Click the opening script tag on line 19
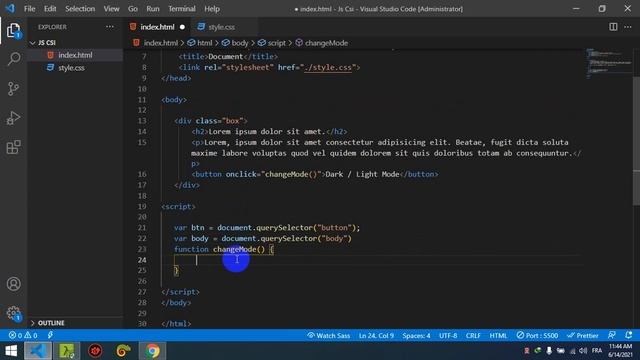640x360 pixels. (x=178, y=207)
